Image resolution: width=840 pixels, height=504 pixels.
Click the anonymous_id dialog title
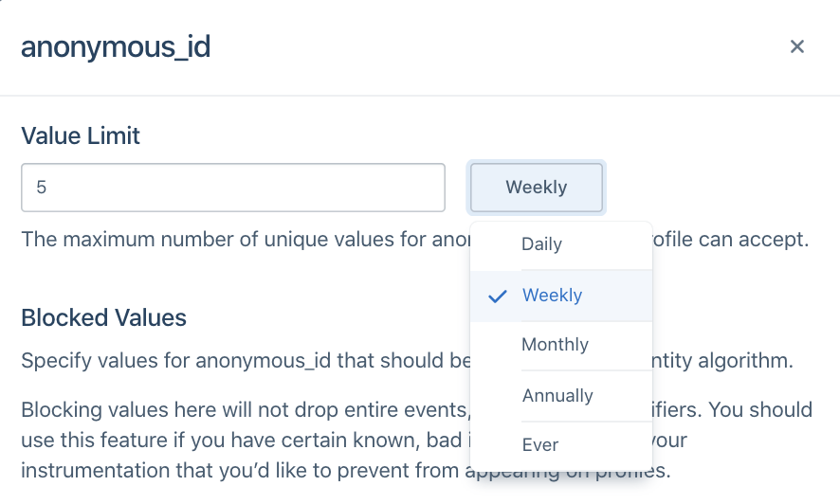point(116,47)
